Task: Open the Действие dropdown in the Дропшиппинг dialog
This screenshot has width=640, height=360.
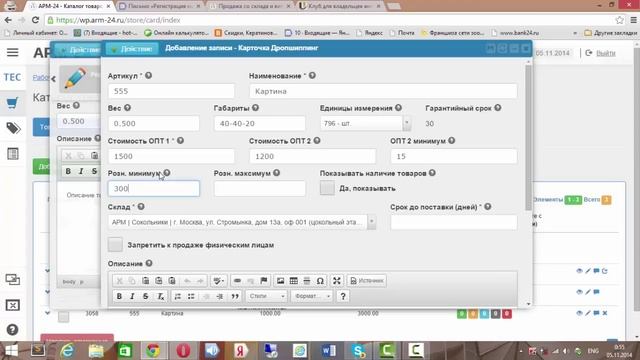Action: 132,49
